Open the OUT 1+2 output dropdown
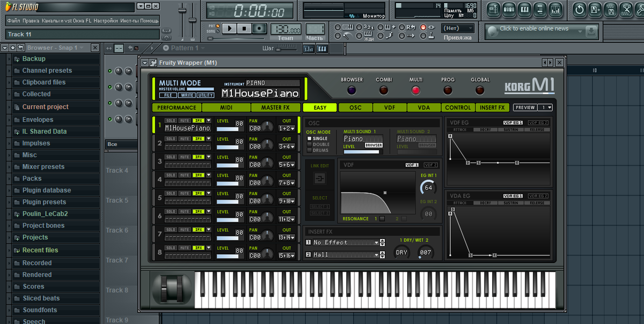644x324 pixels. 287,128
